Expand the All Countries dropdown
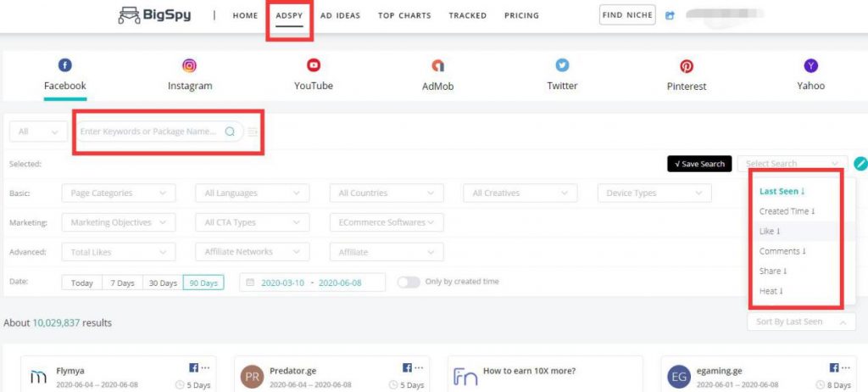Image resolution: width=868 pixels, height=392 pixels. pos(387,193)
